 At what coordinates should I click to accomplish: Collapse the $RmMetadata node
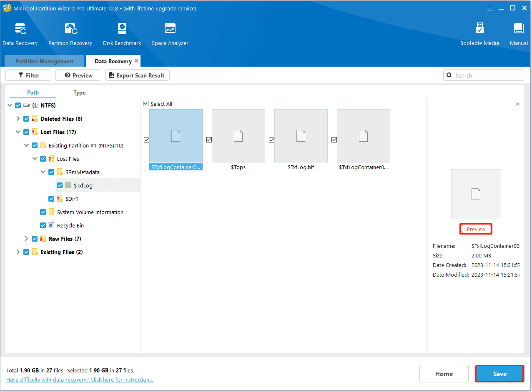43,172
